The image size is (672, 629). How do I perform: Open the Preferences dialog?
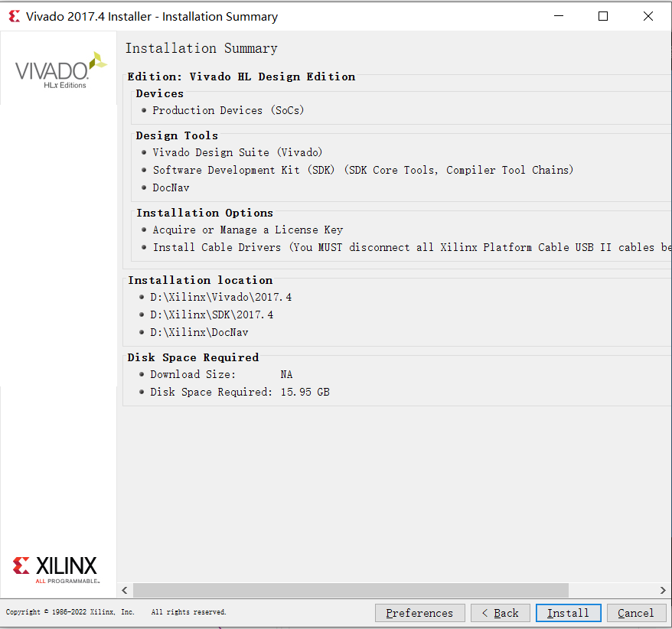419,613
